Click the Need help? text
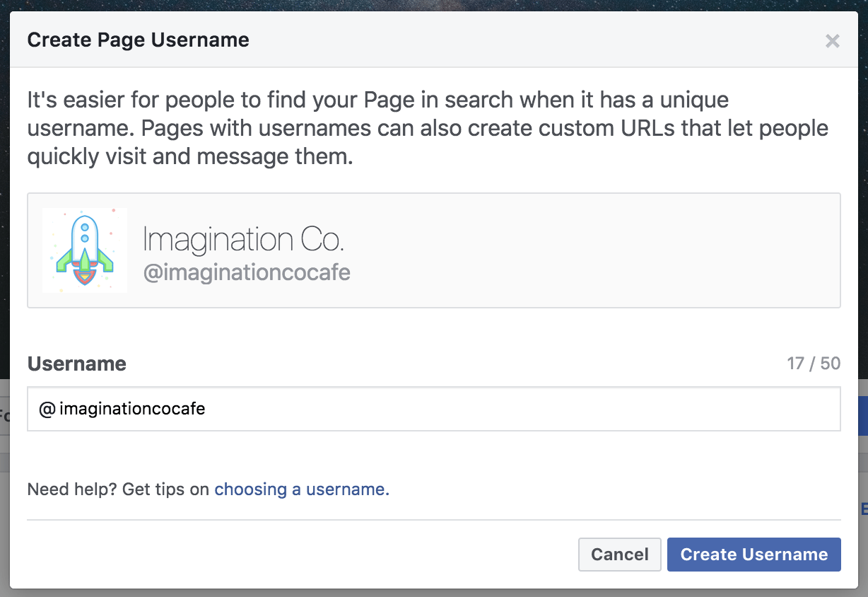The height and width of the screenshot is (597, 868). (71, 489)
